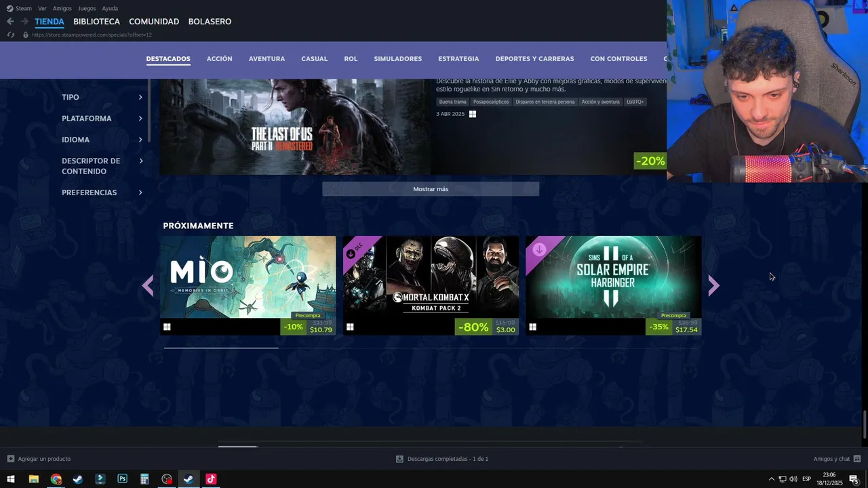The width and height of the screenshot is (868, 488).
Task: Click the store URL address field
Action: (x=92, y=35)
